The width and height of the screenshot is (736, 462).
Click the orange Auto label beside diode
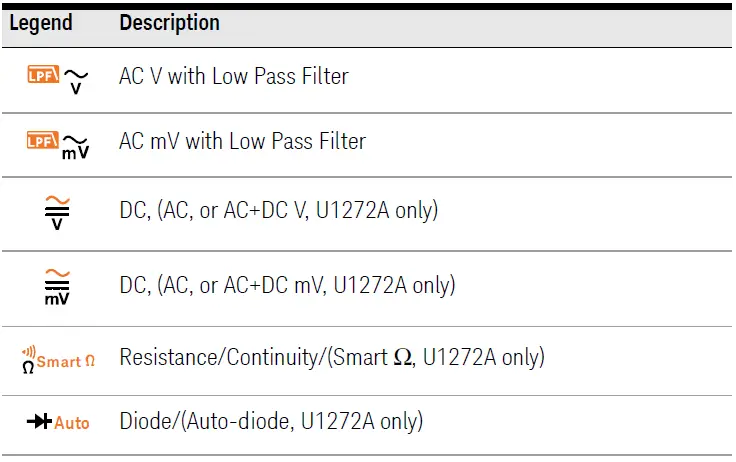click(72, 423)
